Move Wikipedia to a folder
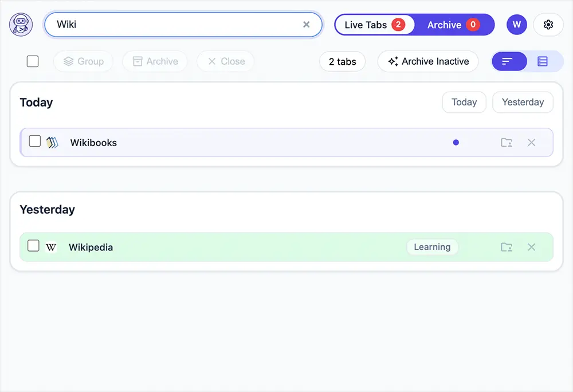This screenshot has height=392, width=573. click(506, 248)
